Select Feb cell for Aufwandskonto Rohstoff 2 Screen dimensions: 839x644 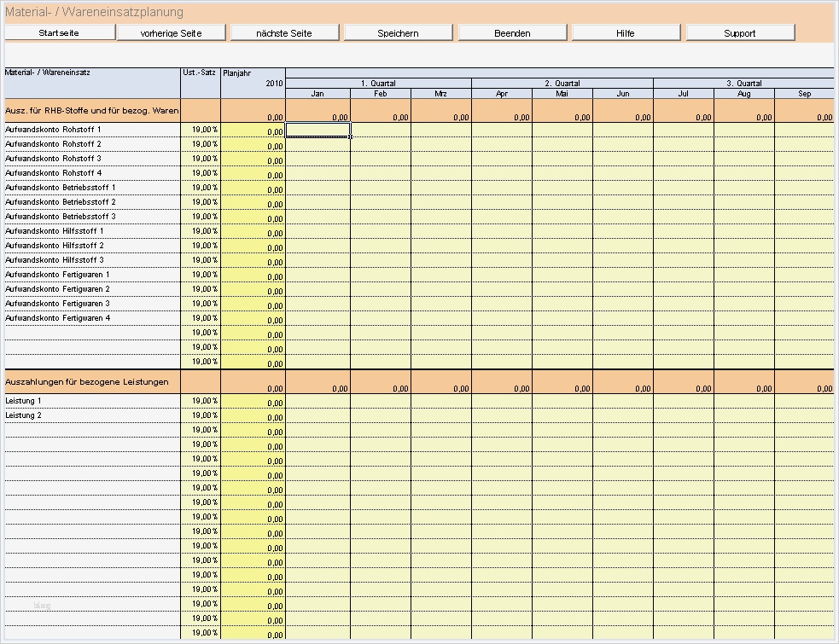click(381, 144)
